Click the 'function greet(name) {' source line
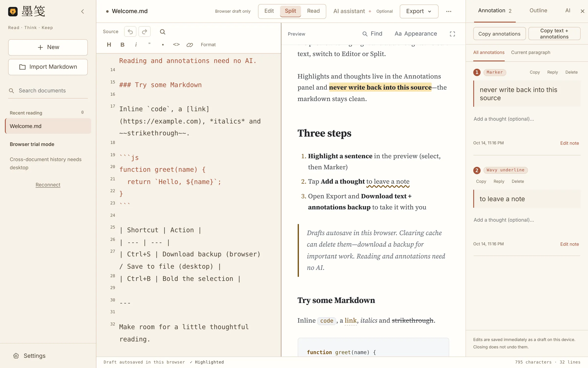 [x=162, y=170]
